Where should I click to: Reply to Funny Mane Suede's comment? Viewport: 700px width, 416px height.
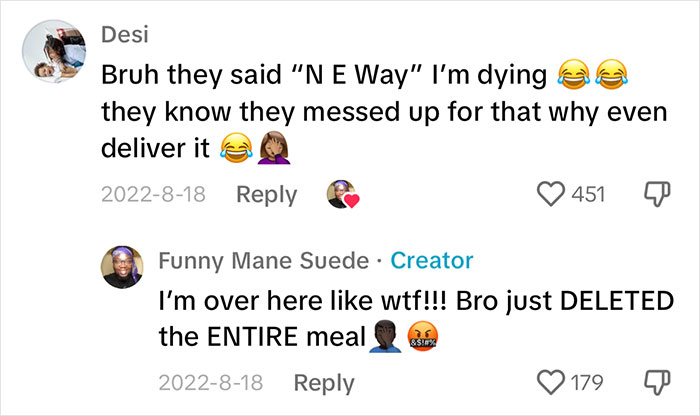[325, 382]
